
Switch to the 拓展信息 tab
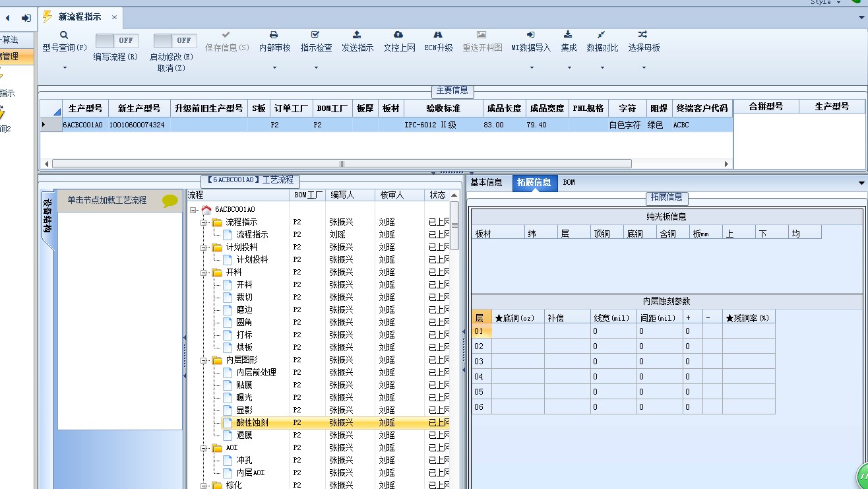535,183
